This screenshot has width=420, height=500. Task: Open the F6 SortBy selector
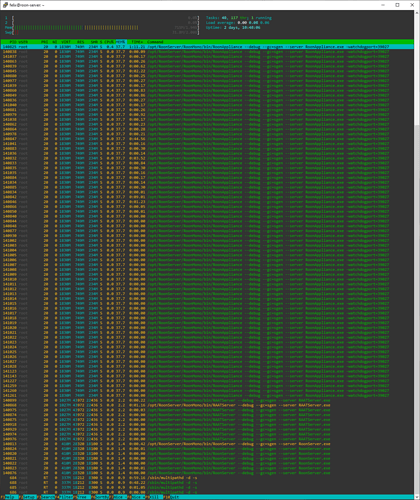[102, 497]
